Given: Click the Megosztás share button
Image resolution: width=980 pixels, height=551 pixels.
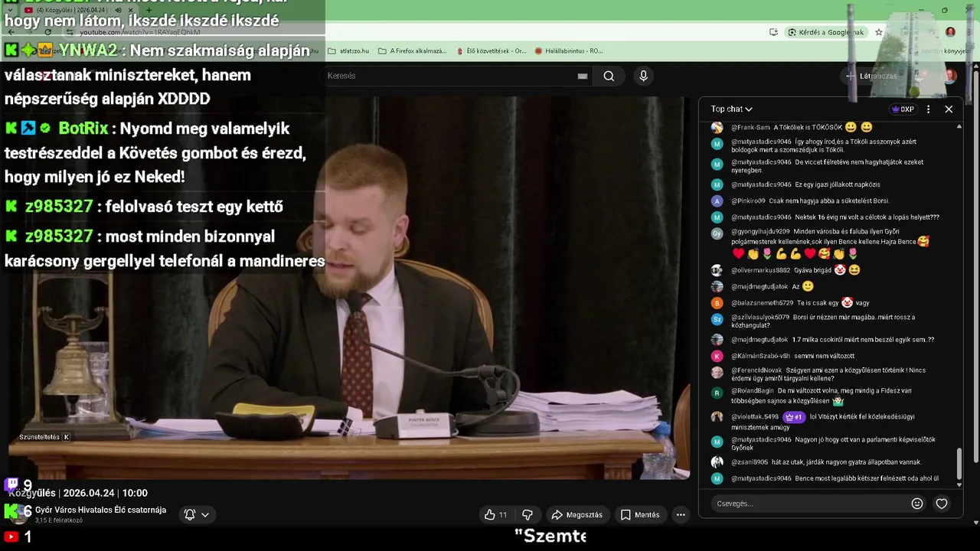Looking at the screenshot, I should point(577,515).
